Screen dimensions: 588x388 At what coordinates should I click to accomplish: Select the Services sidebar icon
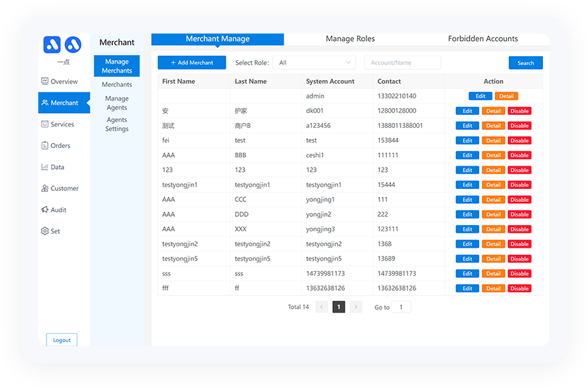(x=45, y=125)
